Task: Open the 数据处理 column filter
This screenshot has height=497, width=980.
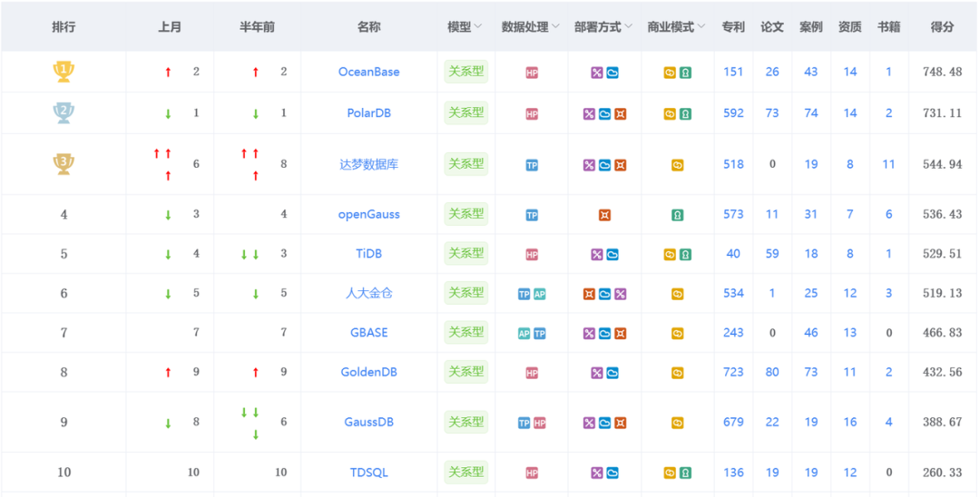Action: [555, 27]
